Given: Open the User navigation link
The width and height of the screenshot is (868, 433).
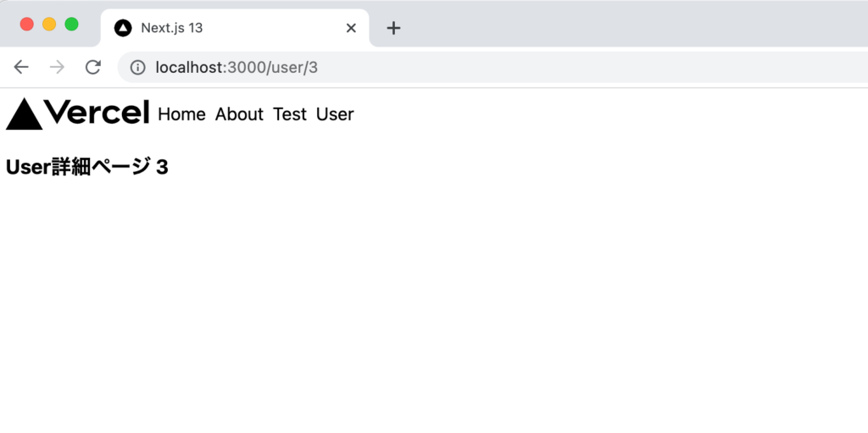Looking at the screenshot, I should click(x=335, y=114).
